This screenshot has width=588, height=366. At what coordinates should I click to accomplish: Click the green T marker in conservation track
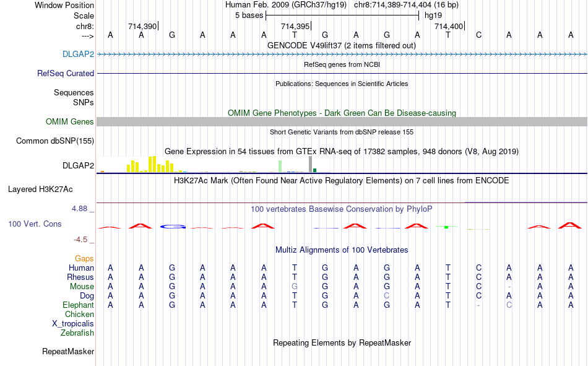tap(446, 227)
